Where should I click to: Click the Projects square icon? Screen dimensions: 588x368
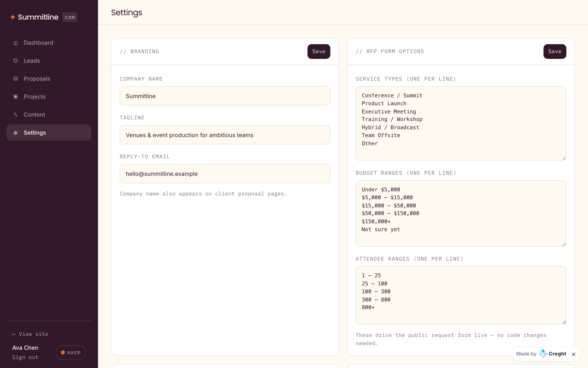coord(16,97)
